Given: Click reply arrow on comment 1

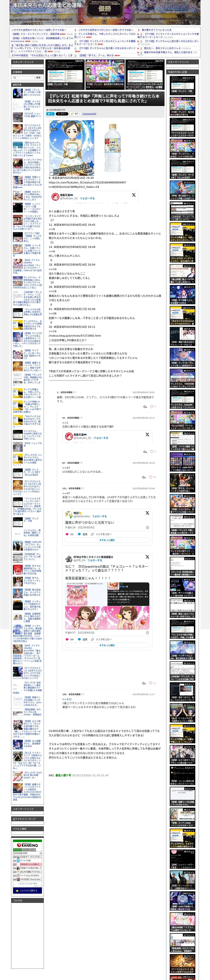Looking at the screenshot, I should click(x=145, y=407).
